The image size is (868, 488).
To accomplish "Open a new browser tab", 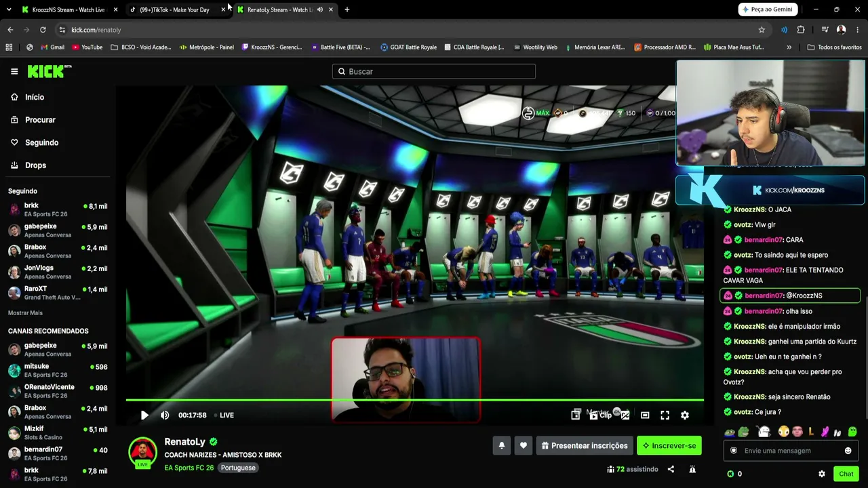I will pyautogui.click(x=347, y=9).
